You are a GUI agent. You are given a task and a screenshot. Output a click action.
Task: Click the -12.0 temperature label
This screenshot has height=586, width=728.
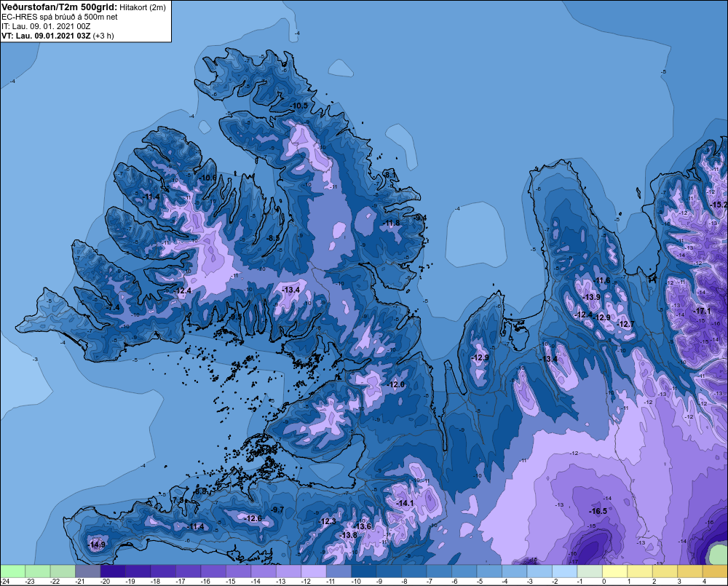pyautogui.click(x=396, y=384)
